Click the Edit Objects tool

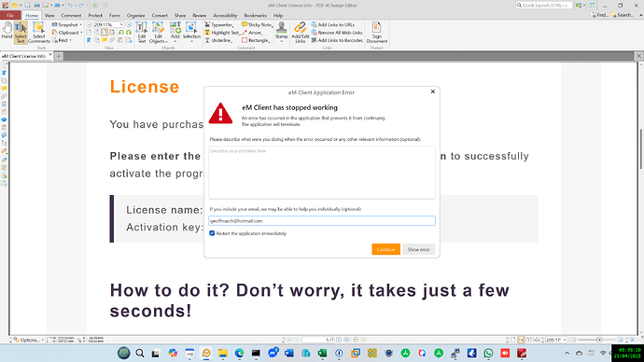158,33
